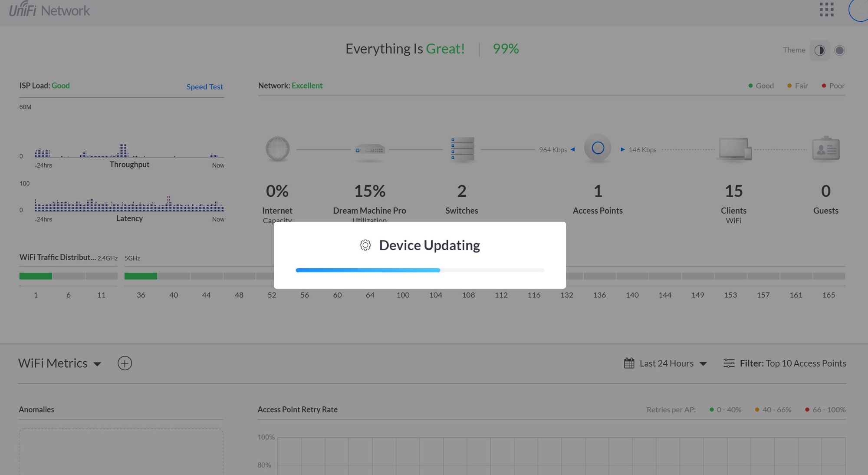
Task: Click the UniFi Network logo
Action: pyautogui.click(x=49, y=10)
